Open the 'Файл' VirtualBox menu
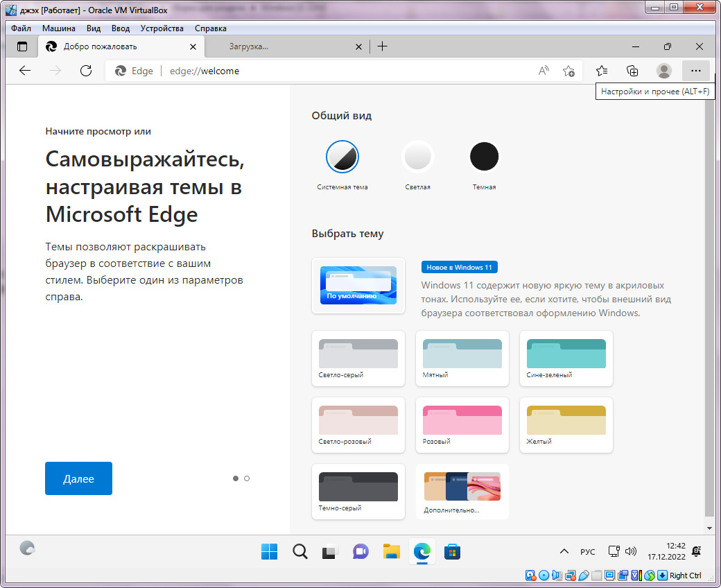Screen dimensions: 721x588 point(21,28)
